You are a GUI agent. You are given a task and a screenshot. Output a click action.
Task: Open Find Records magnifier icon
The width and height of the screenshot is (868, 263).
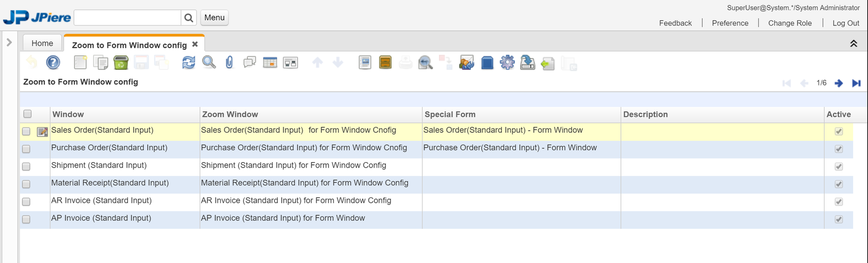coord(209,63)
